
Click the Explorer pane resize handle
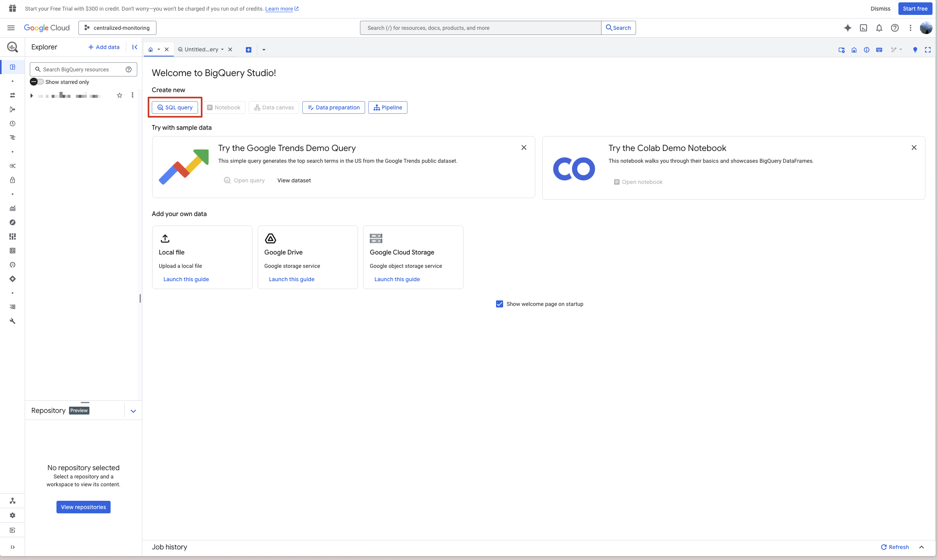[140, 298]
